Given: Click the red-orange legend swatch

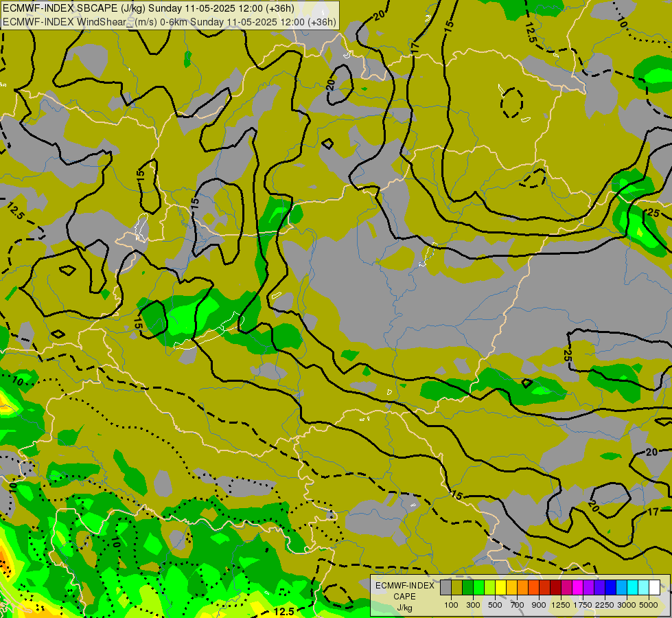Looking at the screenshot, I should click(x=533, y=588).
